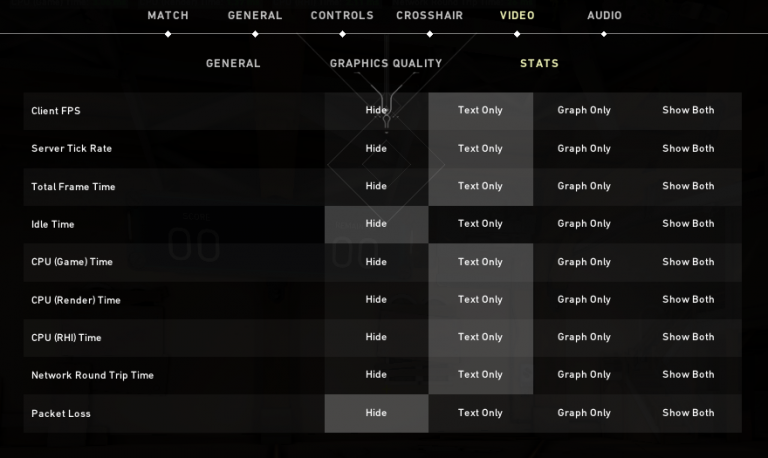This screenshot has width=768, height=458.
Task: Set Network Round Trip Time to Graph Only
Action: click(584, 375)
